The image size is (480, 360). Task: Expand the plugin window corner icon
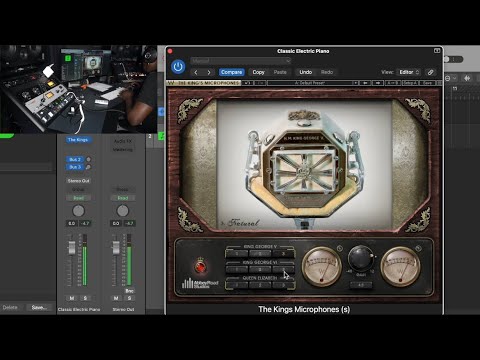[x=437, y=51]
